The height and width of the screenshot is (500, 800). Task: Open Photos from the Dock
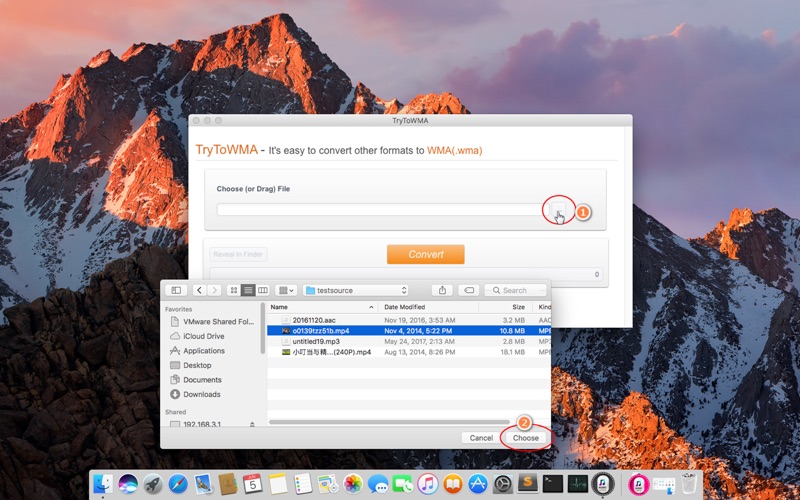click(353, 484)
